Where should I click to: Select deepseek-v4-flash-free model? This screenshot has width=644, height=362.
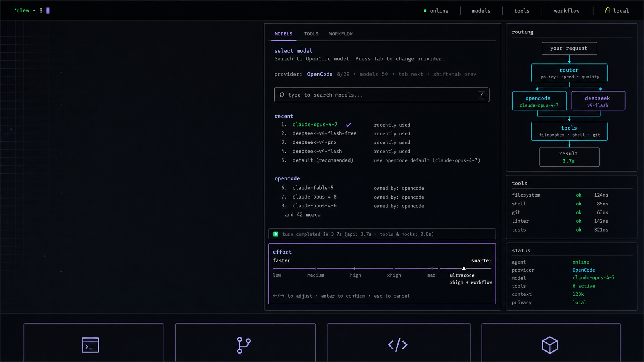click(x=324, y=133)
